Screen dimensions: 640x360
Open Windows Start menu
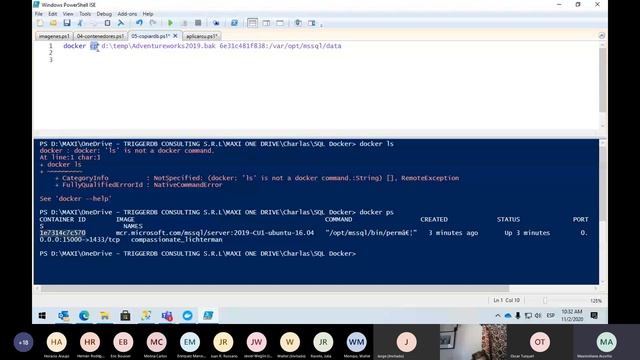[42, 316]
